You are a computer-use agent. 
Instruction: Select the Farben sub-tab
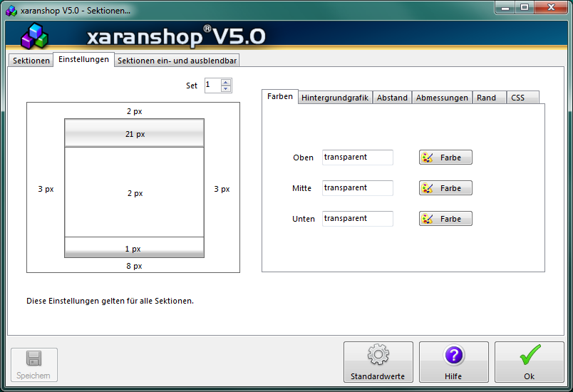pos(280,96)
